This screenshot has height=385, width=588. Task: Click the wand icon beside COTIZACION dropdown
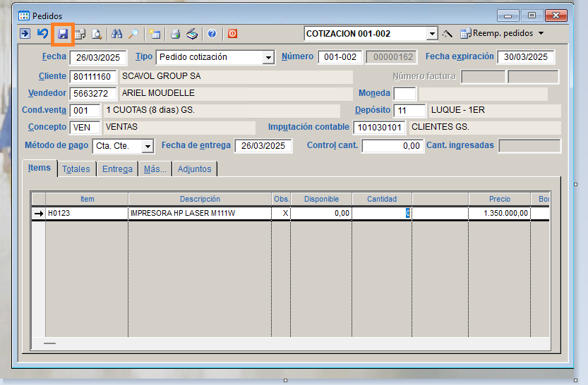click(447, 34)
